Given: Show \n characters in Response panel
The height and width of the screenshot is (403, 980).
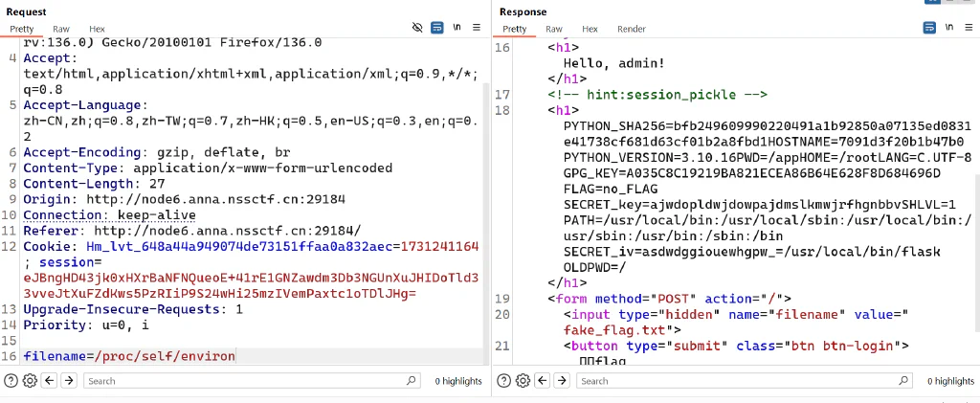Looking at the screenshot, I should pos(949,28).
